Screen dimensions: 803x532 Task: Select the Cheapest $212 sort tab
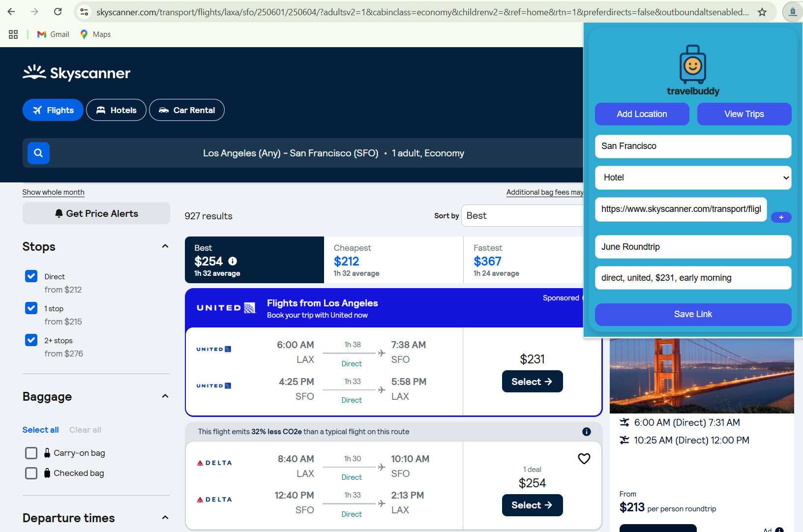click(394, 260)
